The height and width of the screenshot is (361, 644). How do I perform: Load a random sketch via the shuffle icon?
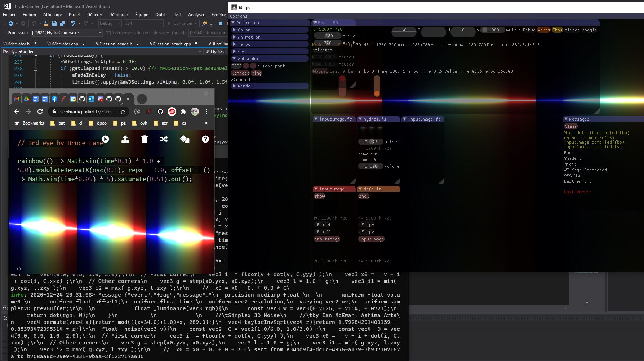click(164, 140)
